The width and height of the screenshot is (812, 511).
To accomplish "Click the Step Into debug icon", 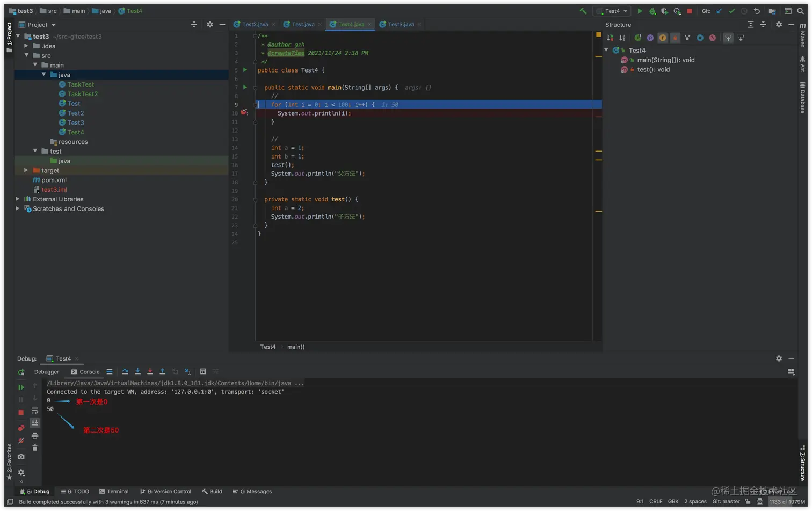I will 137,371.
